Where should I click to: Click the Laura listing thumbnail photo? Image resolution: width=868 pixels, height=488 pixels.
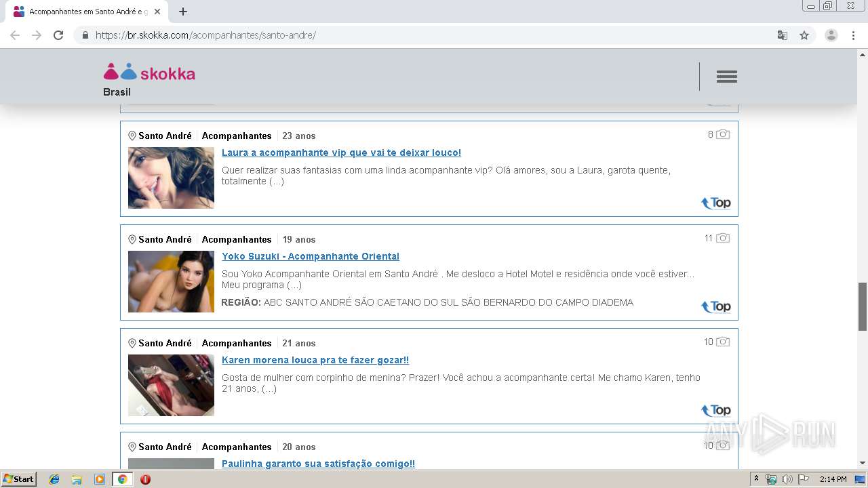click(x=171, y=178)
